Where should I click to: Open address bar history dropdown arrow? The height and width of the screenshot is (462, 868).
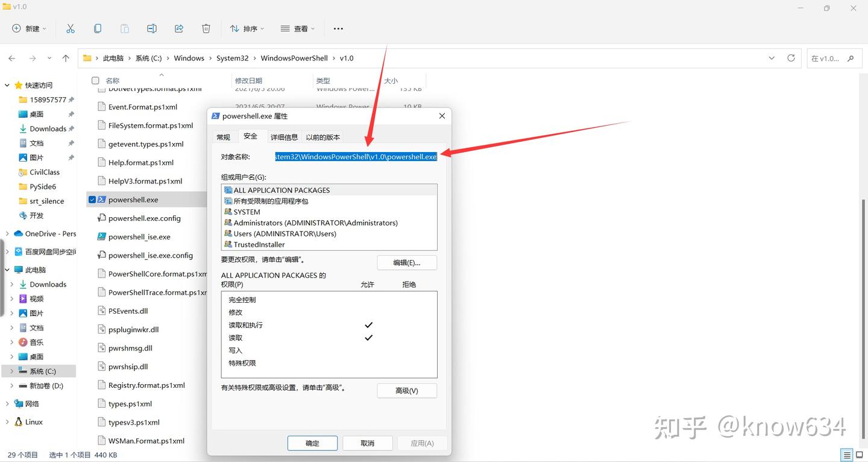(x=772, y=58)
